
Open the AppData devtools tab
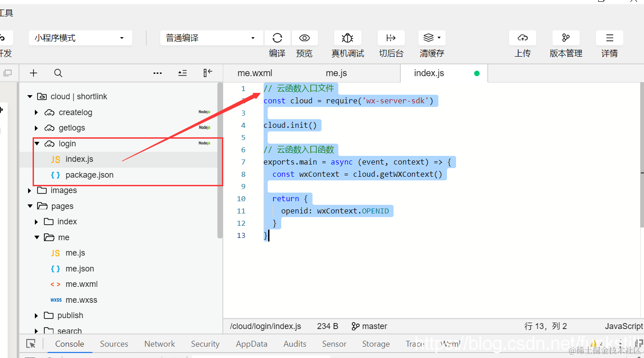click(x=251, y=344)
